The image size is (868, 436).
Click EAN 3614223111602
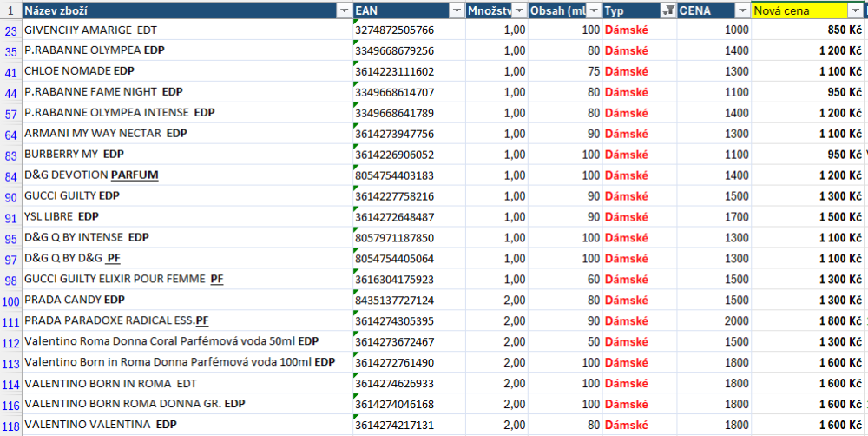[x=409, y=71]
